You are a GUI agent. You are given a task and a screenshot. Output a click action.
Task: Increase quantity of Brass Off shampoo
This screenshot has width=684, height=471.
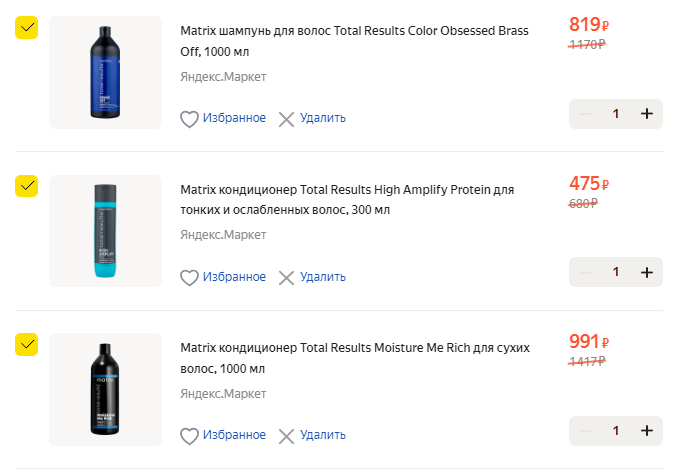tap(646, 114)
